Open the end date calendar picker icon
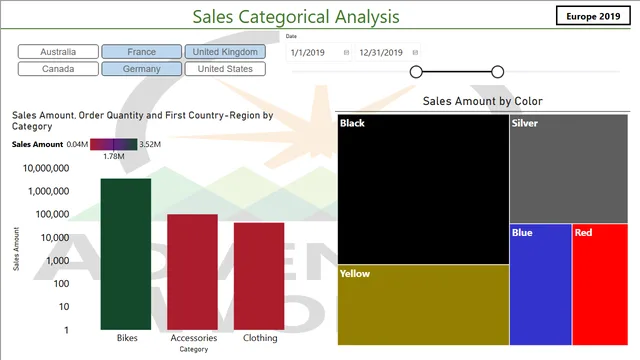 [x=415, y=53]
